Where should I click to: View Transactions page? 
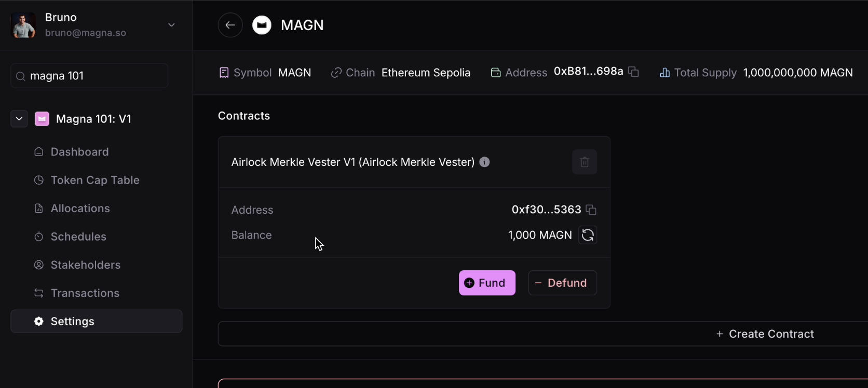pyautogui.click(x=85, y=293)
